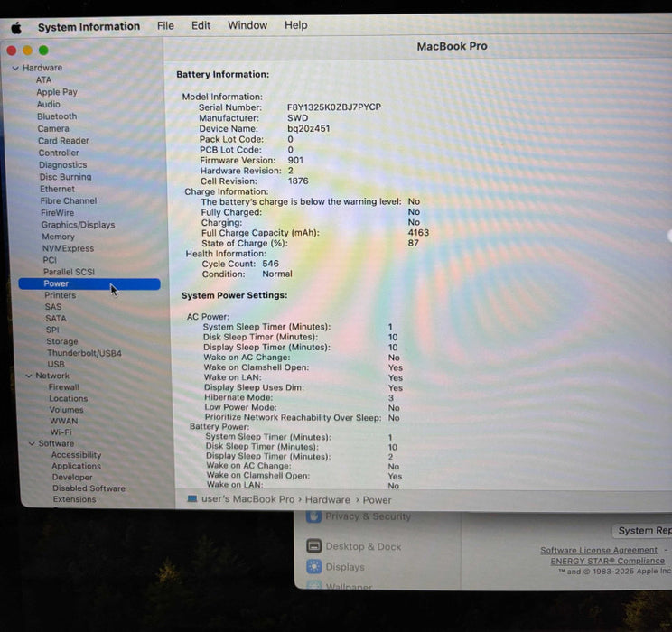Select Disc Burning in the sidebar
The image size is (672, 632).
(65, 177)
